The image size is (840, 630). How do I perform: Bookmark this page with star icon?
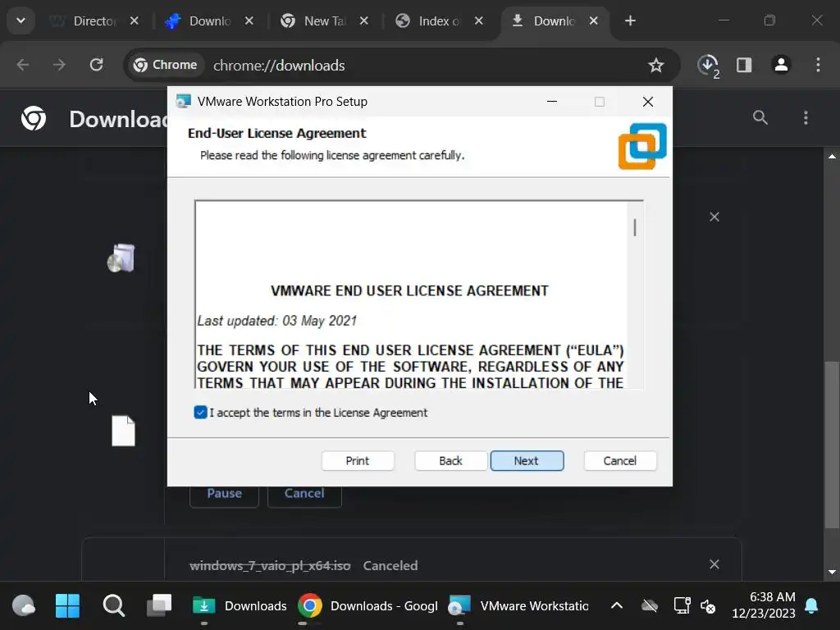click(655, 66)
